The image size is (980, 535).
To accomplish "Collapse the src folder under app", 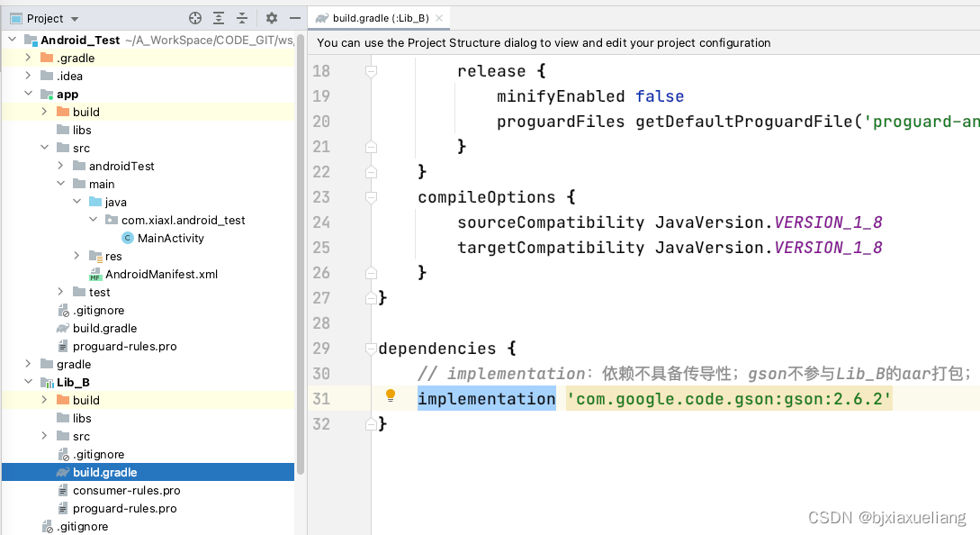I will pos(44,148).
